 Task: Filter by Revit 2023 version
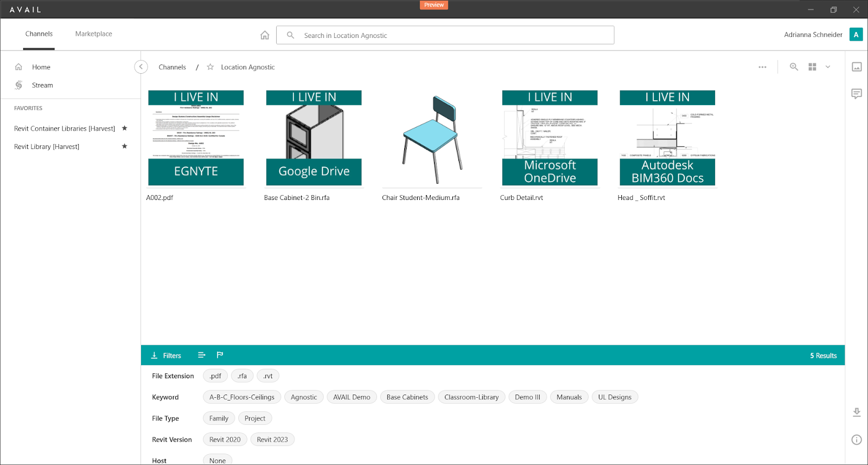point(272,440)
